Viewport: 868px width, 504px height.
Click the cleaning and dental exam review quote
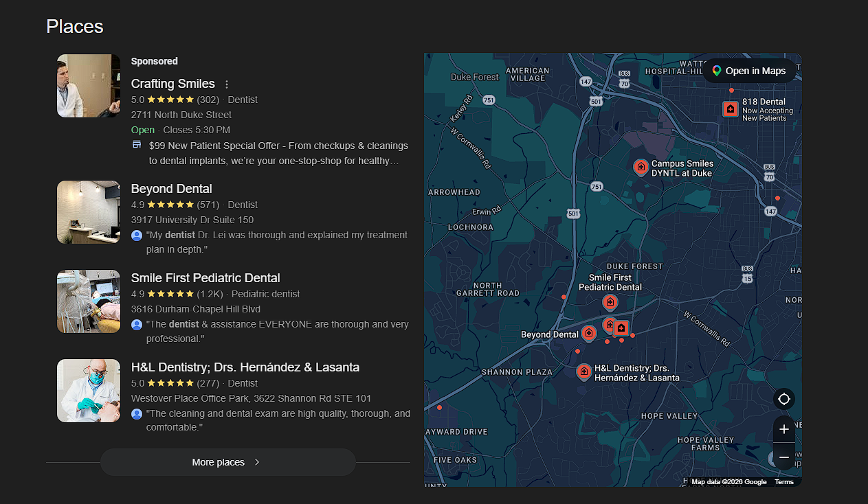278,421
